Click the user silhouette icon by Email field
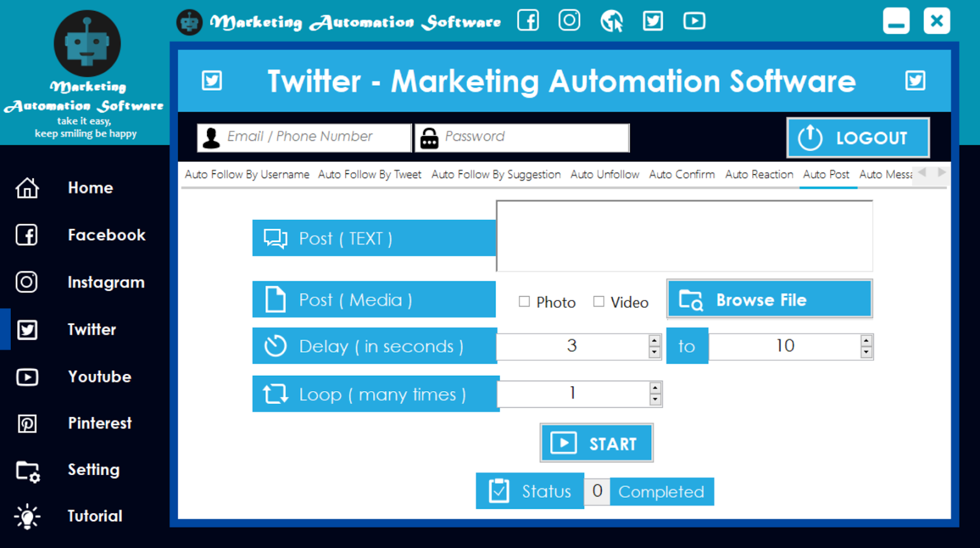Screen dimensions: 980x548 pos(211,138)
